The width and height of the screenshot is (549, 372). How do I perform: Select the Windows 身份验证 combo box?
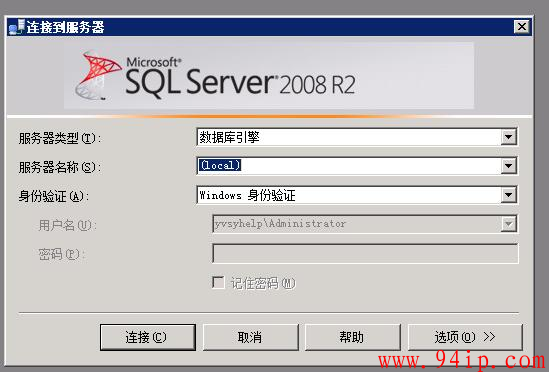pyautogui.click(x=357, y=195)
